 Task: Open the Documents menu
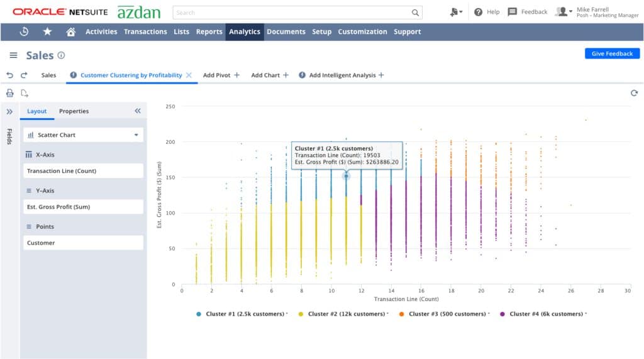click(286, 31)
